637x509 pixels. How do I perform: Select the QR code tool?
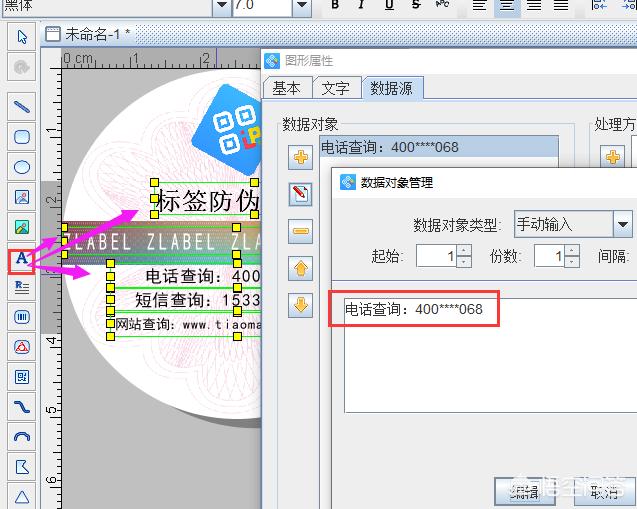22,377
